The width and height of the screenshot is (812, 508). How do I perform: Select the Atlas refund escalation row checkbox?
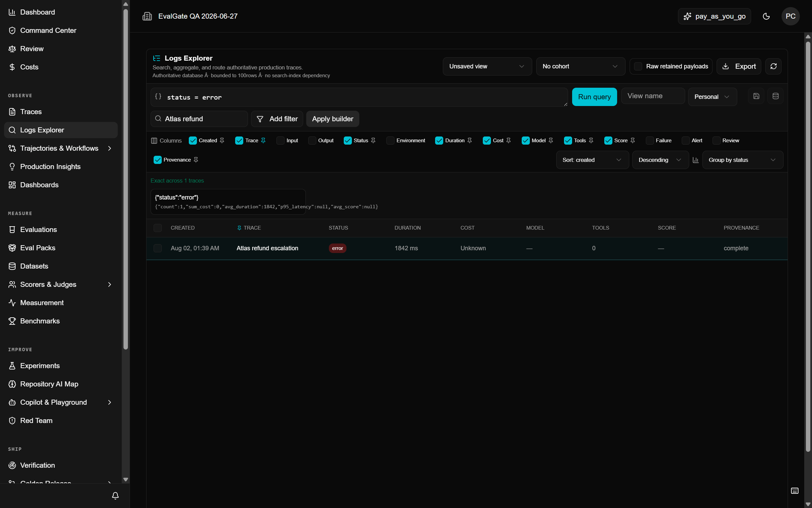(158, 248)
